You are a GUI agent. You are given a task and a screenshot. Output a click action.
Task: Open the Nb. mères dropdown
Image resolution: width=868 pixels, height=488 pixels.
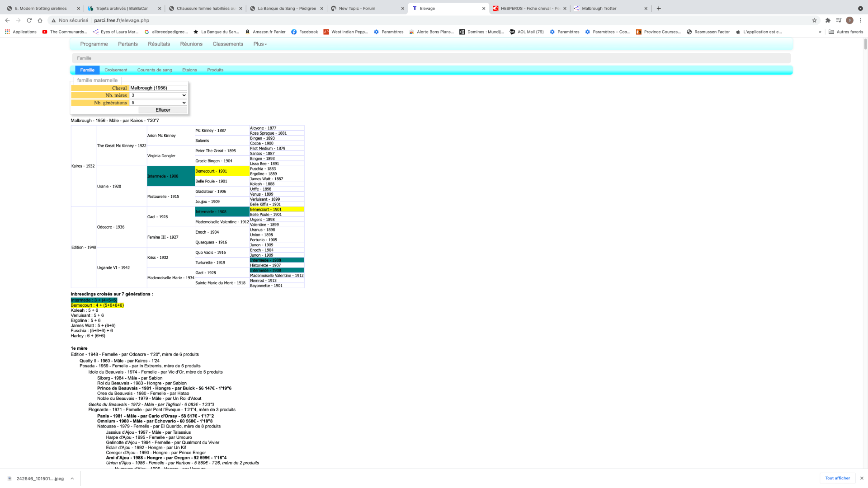(158, 95)
